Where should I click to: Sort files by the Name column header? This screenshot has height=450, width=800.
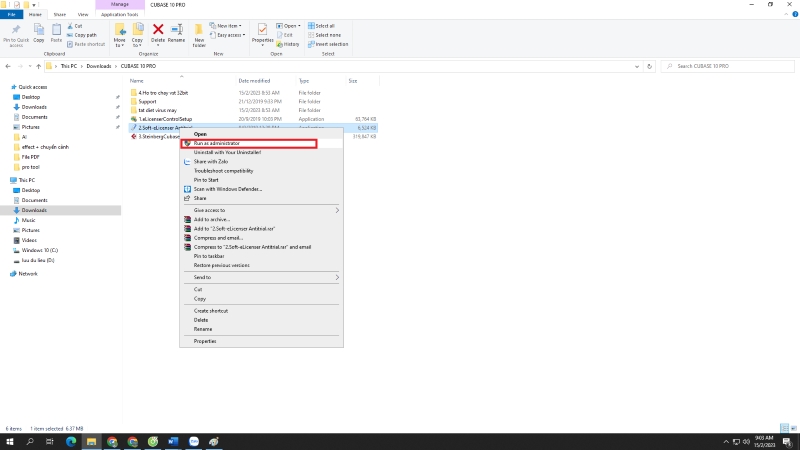click(136, 81)
